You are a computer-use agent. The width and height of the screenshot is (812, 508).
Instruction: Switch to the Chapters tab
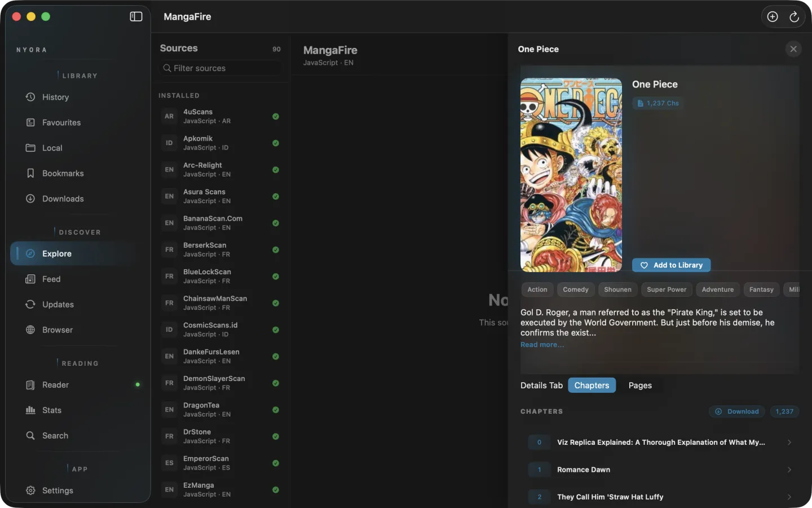click(592, 386)
